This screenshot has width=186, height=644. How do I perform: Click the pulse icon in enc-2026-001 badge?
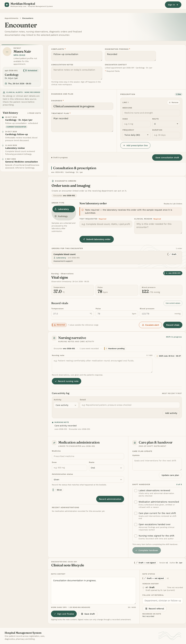tap(167, 273)
